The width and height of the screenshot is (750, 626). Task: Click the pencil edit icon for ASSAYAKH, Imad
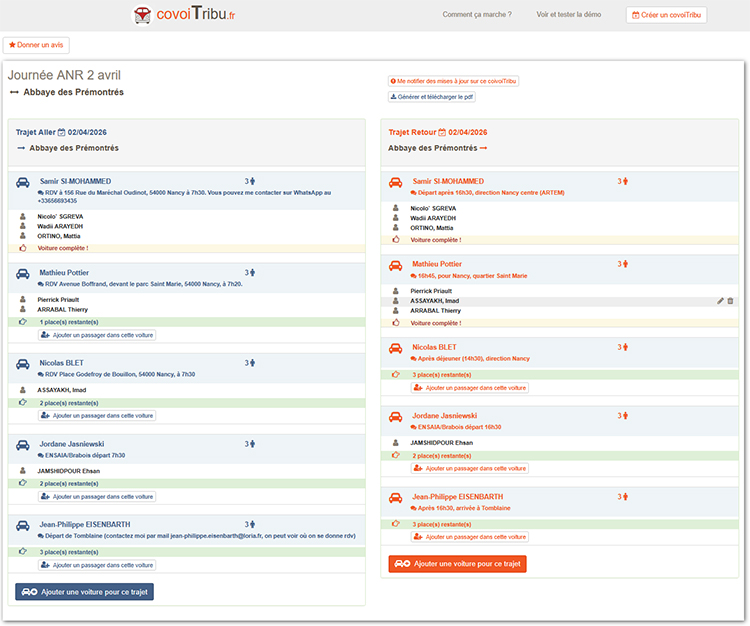coord(720,301)
